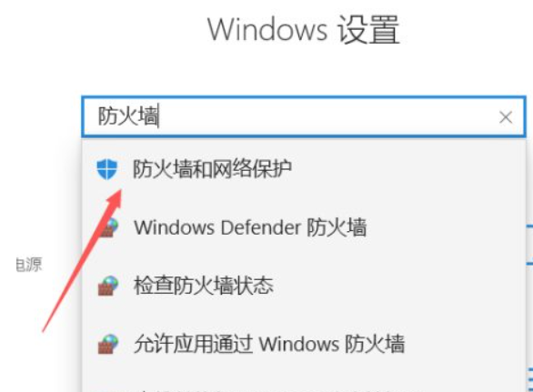Screen dimensions: 533x392
Task: Click the firewall icon next to 允许应用通过 Windows 防火墙
Action: click(108, 344)
